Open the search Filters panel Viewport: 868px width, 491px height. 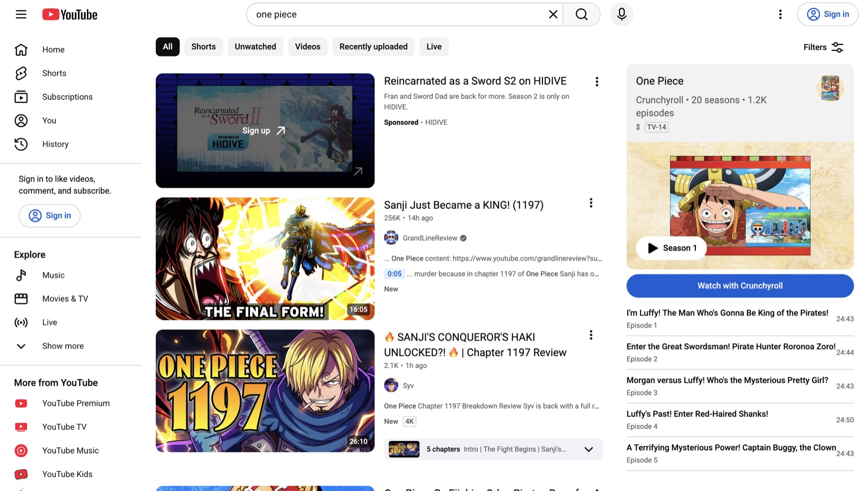(824, 47)
